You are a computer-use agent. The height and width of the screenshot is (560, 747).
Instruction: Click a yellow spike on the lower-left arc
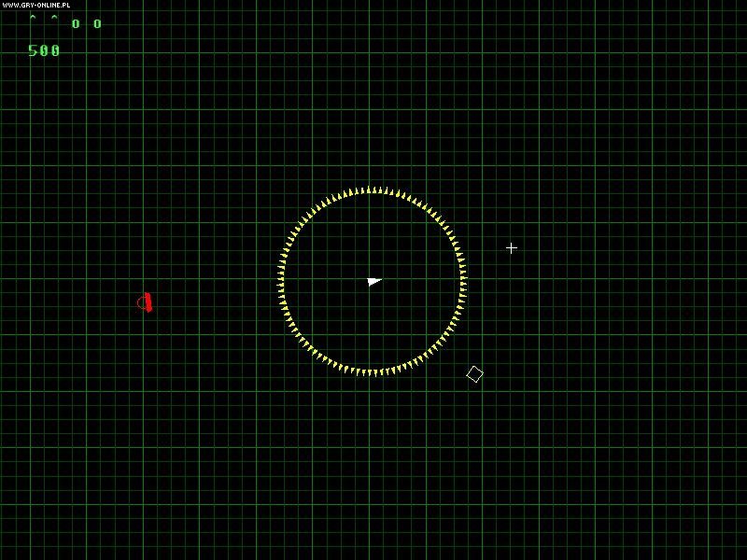pyautogui.click(x=306, y=343)
